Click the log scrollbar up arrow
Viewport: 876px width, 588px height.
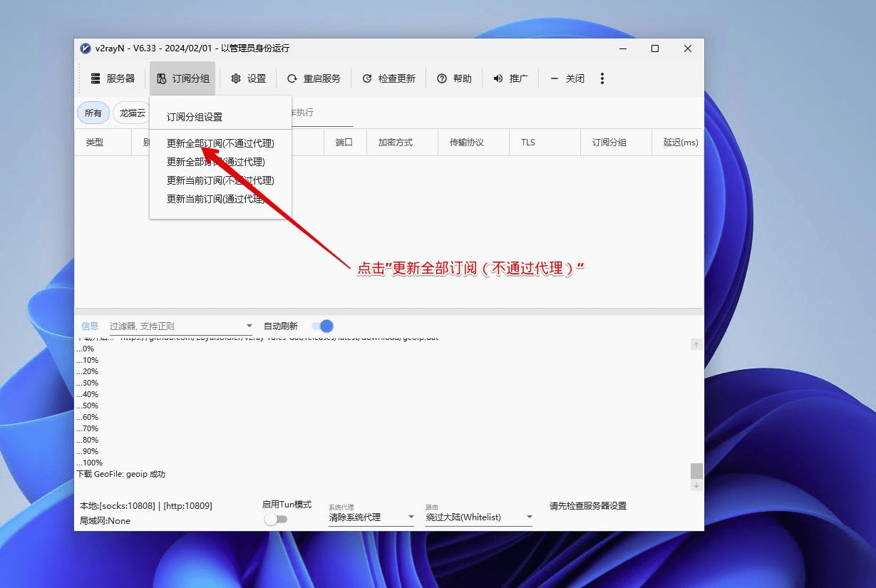696,345
